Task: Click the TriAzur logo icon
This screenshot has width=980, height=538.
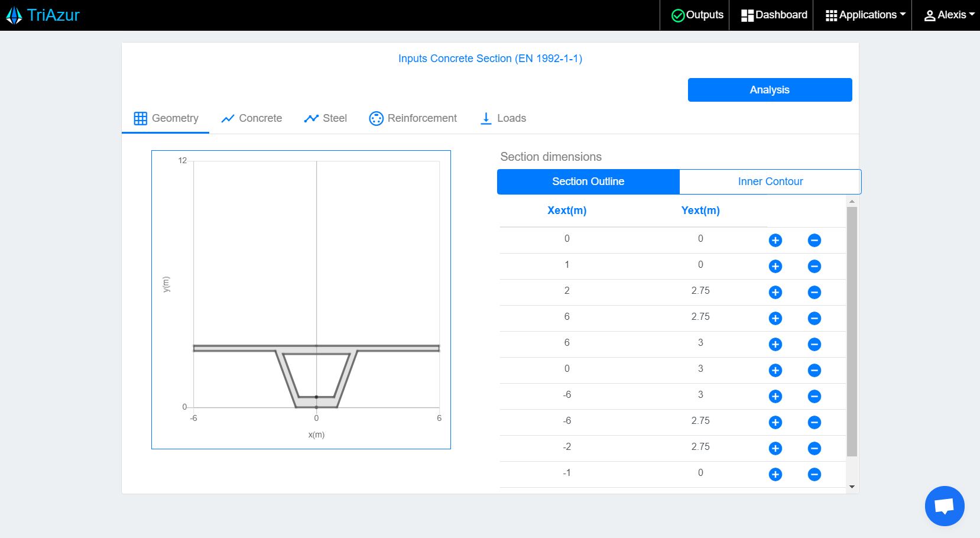Action: [14, 15]
